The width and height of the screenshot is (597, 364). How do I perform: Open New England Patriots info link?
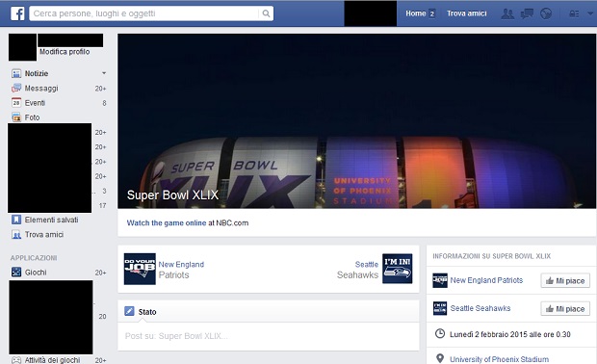click(486, 280)
